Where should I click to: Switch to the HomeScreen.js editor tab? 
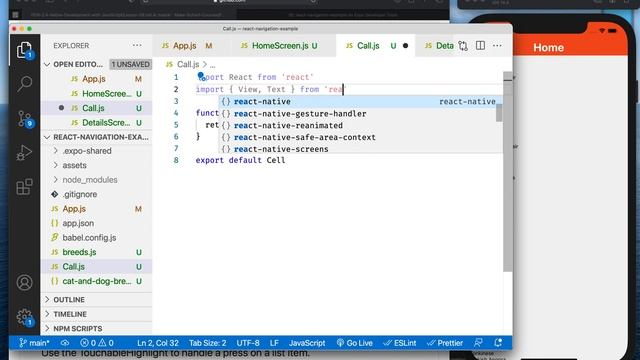click(x=282, y=46)
